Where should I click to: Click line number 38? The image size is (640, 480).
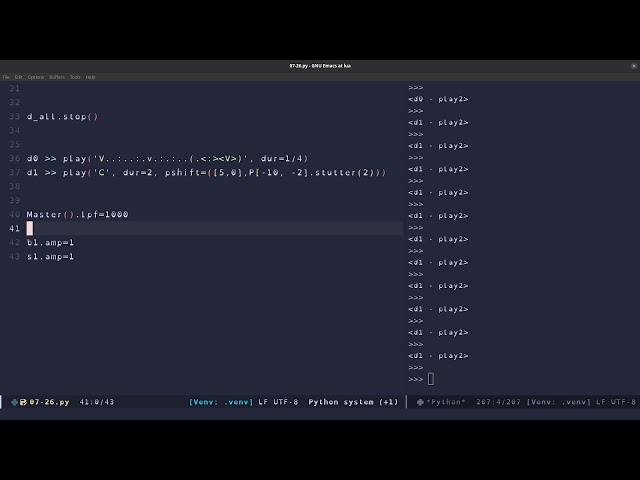(15, 187)
